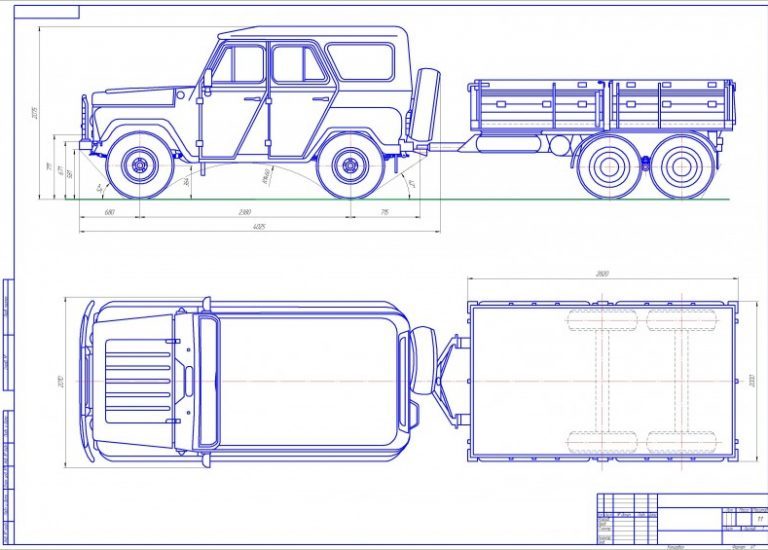Select the spare wheel in the top view
The image size is (768, 550).
(423, 361)
